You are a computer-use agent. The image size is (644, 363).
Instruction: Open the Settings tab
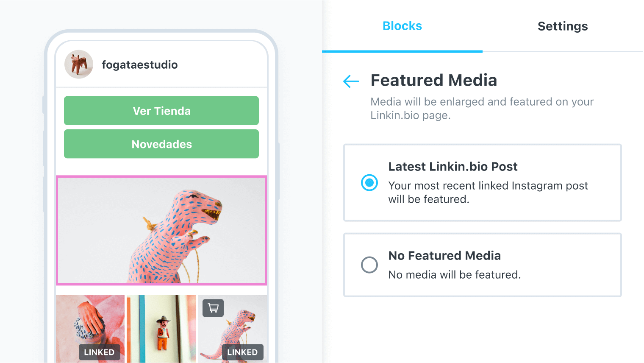[563, 26]
